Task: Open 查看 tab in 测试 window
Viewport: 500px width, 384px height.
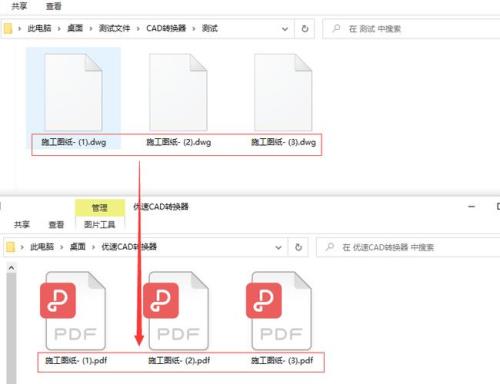Action: pos(54,6)
